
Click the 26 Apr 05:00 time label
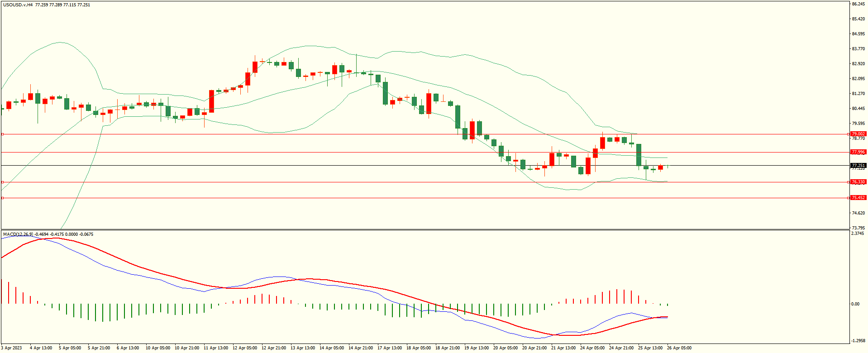click(679, 348)
